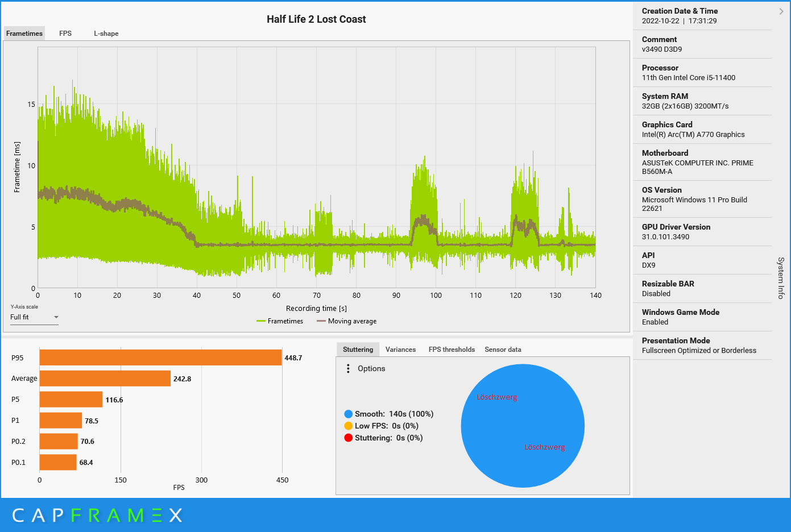Collapse the System Info panel chevron
The width and height of the screenshot is (791, 532).
(781, 11)
